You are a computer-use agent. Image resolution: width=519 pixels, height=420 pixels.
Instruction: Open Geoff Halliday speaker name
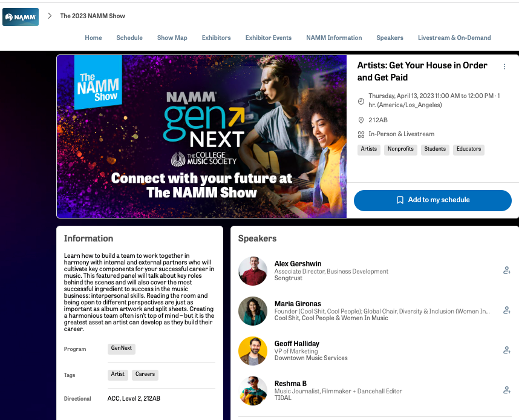point(297,344)
